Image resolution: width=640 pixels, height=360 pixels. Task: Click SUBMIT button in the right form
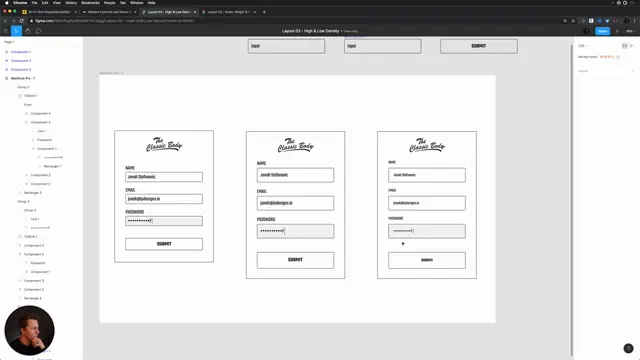tap(427, 260)
